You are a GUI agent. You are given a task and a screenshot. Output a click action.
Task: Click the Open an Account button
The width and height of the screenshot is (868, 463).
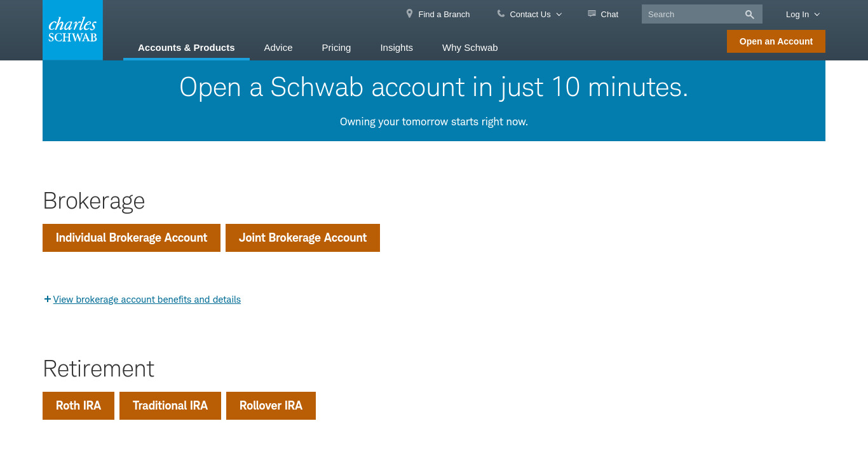(x=776, y=41)
